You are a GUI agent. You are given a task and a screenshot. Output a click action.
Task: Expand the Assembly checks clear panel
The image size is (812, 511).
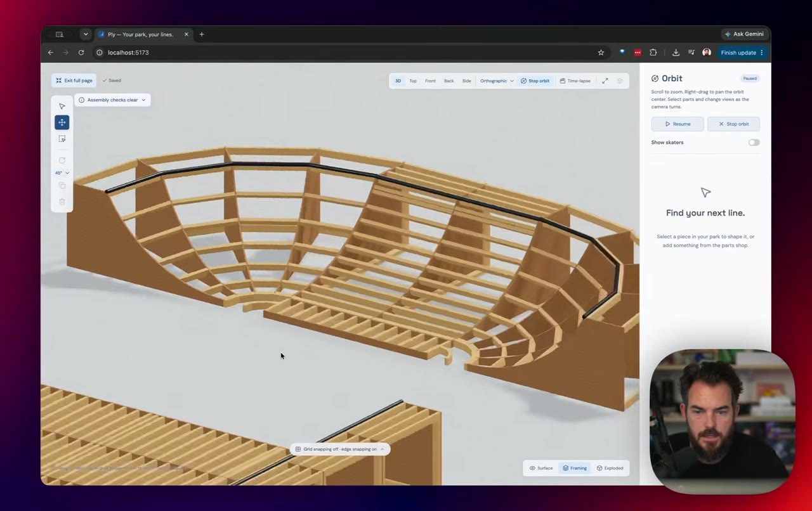pyautogui.click(x=112, y=100)
